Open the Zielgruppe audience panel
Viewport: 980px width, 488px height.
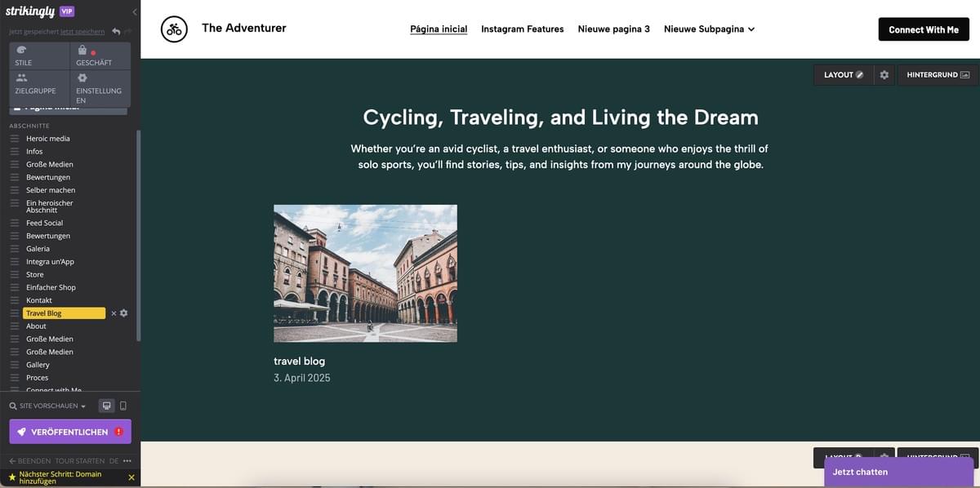(39, 89)
